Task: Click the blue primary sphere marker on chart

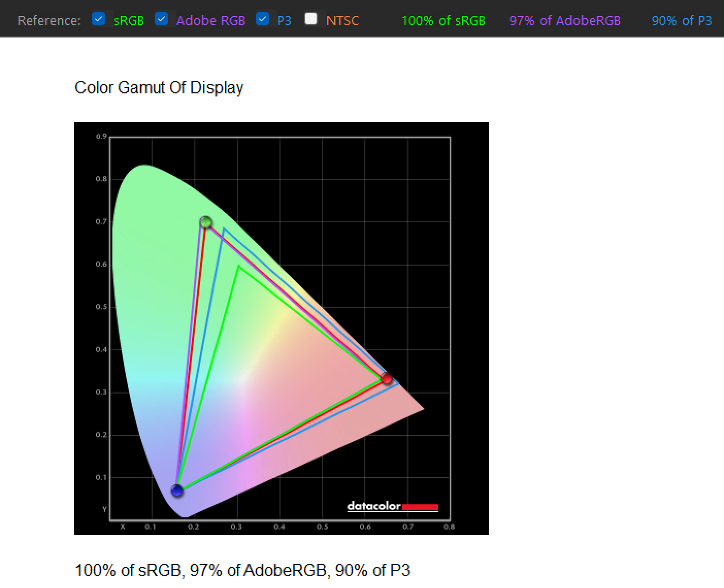Action: click(177, 491)
